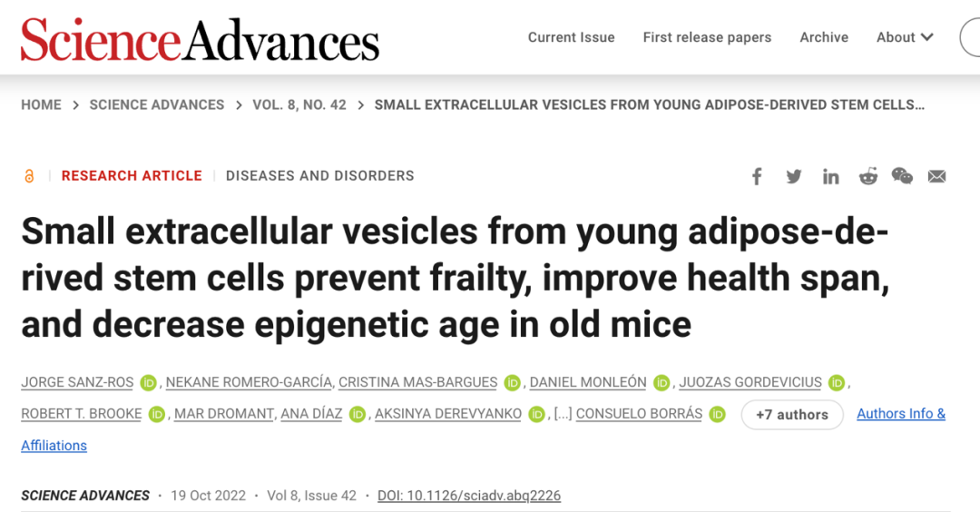This screenshot has height=512, width=980.
Task: Follow the DOI 10.1126/sciadv.abq2226 link
Action: tap(469, 496)
